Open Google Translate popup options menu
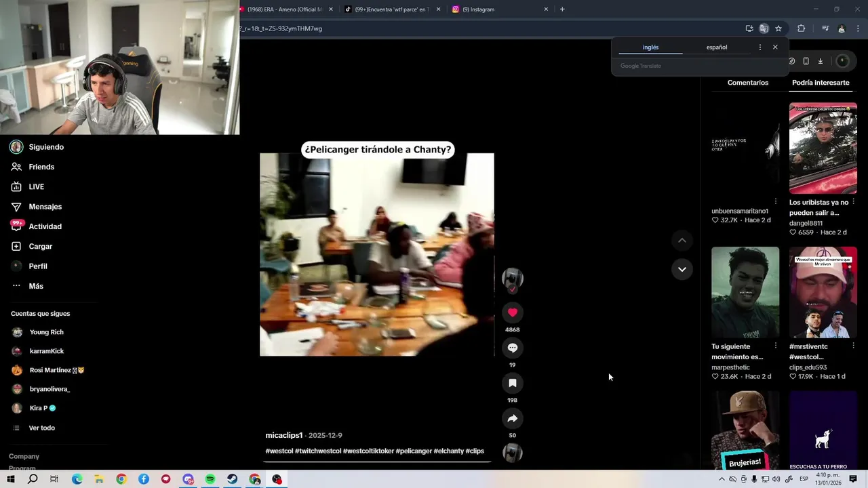Screen dimensions: 868x488 tap(759, 47)
